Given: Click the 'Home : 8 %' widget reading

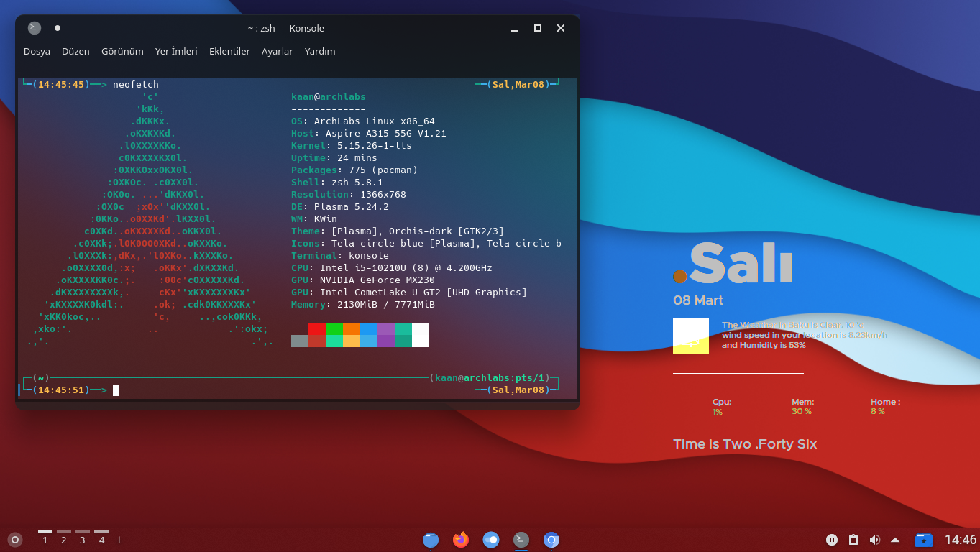Looking at the screenshot, I should (x=885, y=407).
